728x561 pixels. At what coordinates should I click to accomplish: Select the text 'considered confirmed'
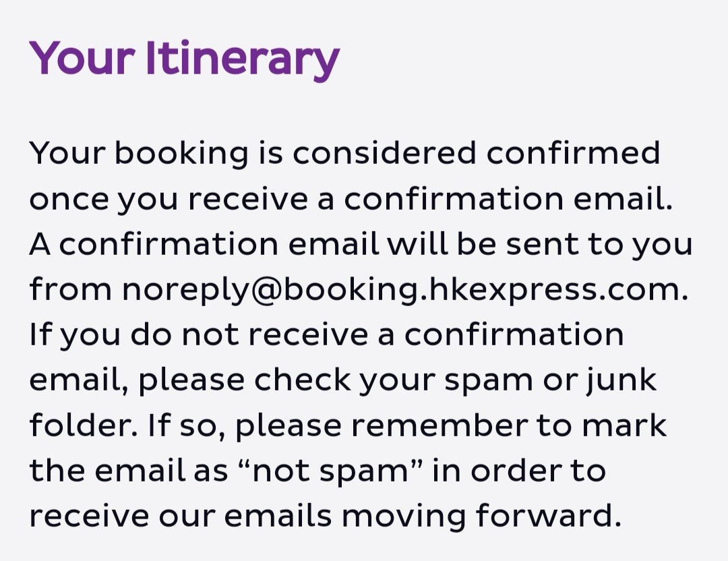pos(476,152)
